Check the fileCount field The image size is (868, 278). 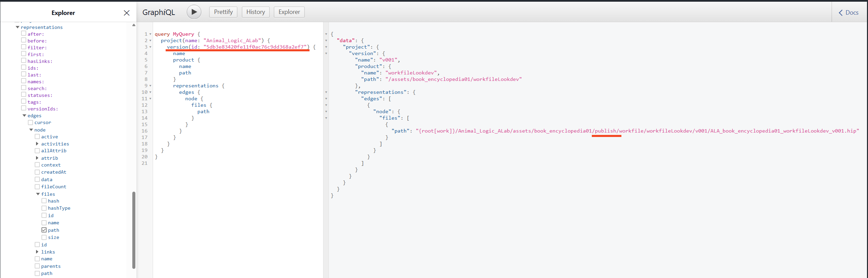coord(37,187)
